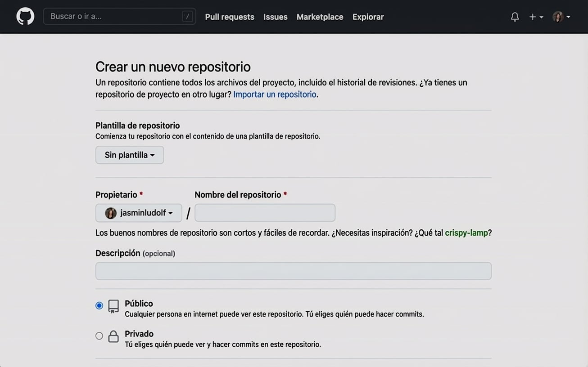Viewport: 588px width, 367px height.
Task: Click the 'Nombre del repositorio' input field
Action: 265,213
